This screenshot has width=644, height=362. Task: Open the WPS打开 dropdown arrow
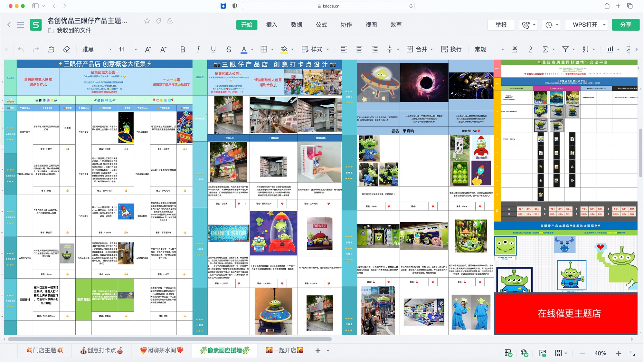tap(604, 25)
